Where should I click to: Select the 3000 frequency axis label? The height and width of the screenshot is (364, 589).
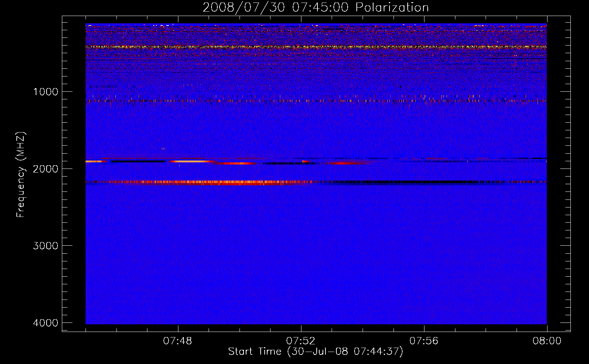pyautogui.click(x=46, y=246)
